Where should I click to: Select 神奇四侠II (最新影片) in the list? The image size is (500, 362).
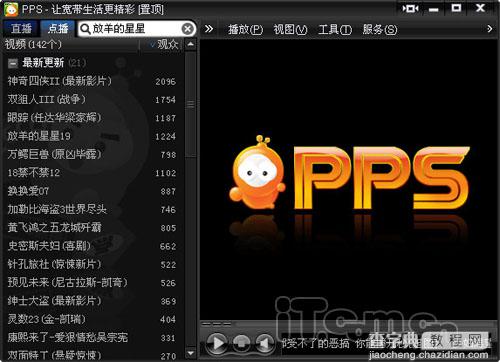pos(92,81)
